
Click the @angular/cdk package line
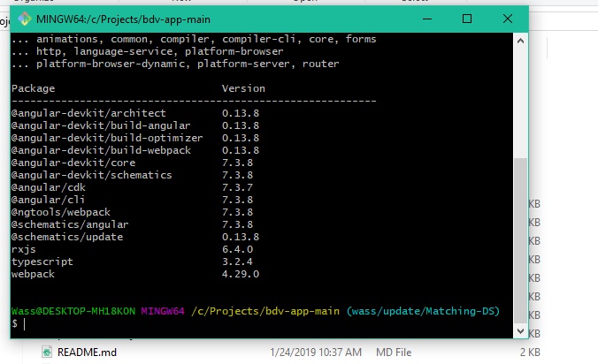pos(133,187)
